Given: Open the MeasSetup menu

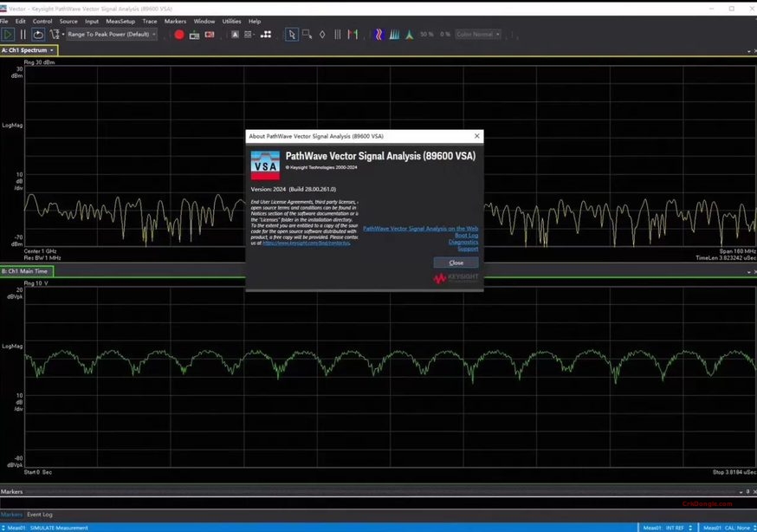Looking at the screenshot, I should click(120, 22).
